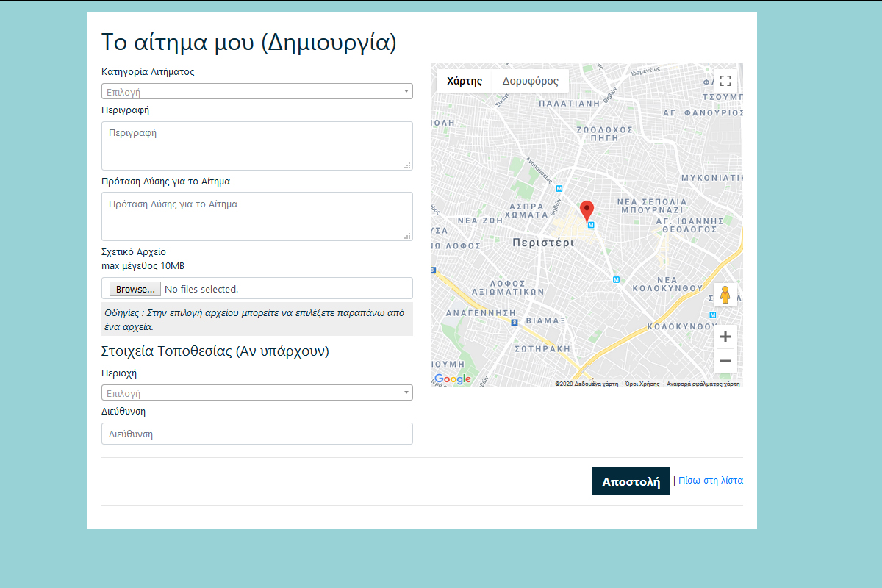Screen dimensions: 882x588
Task: Focus the Περιγραφή text area
Action: pyautogui.click(x=257, y=146)
